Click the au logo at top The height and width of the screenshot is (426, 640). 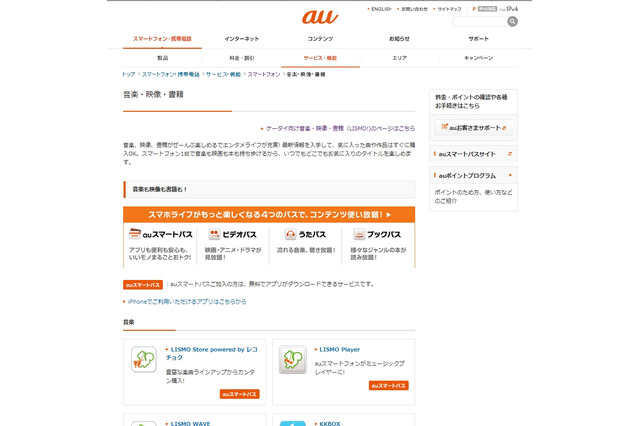click(320, 17)
